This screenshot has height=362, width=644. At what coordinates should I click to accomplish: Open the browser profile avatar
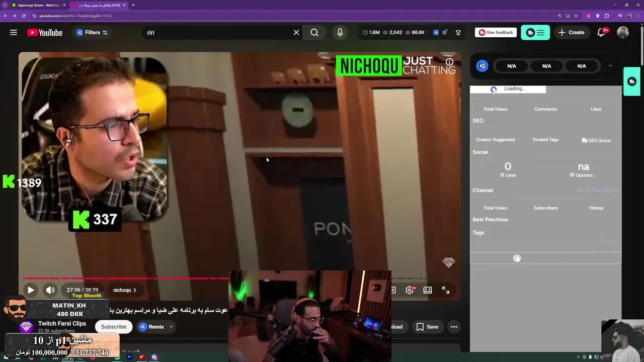tap(629, 16)
